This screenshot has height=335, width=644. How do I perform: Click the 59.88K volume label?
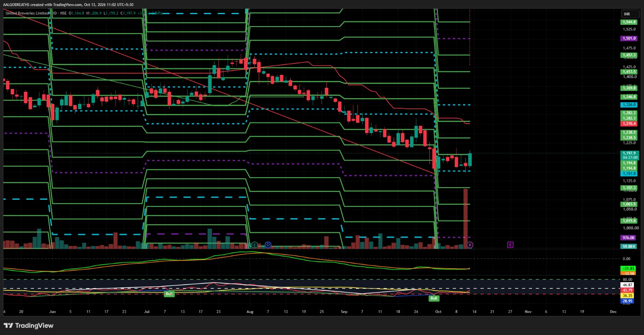pos(629,246)
